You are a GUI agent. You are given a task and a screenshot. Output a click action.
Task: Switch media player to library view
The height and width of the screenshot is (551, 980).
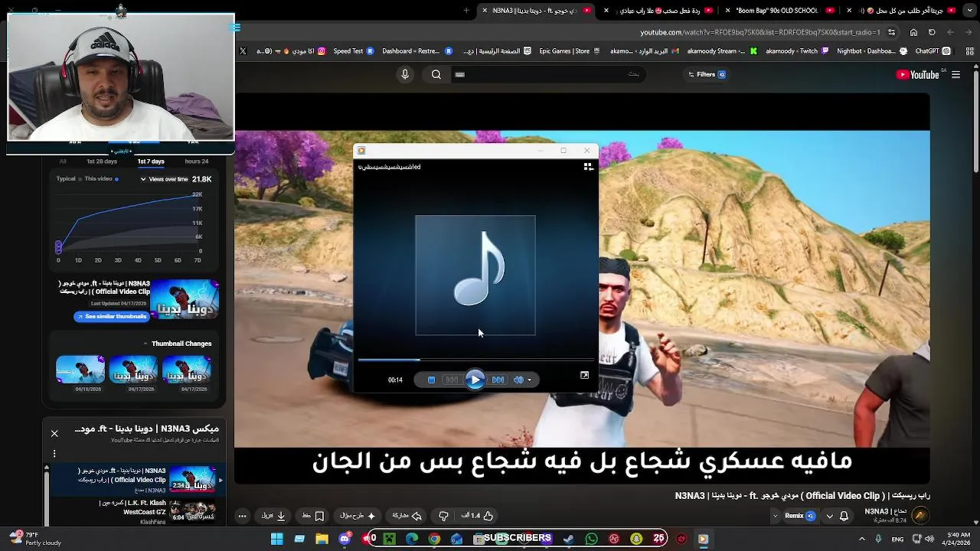click(x=588, y=167)
